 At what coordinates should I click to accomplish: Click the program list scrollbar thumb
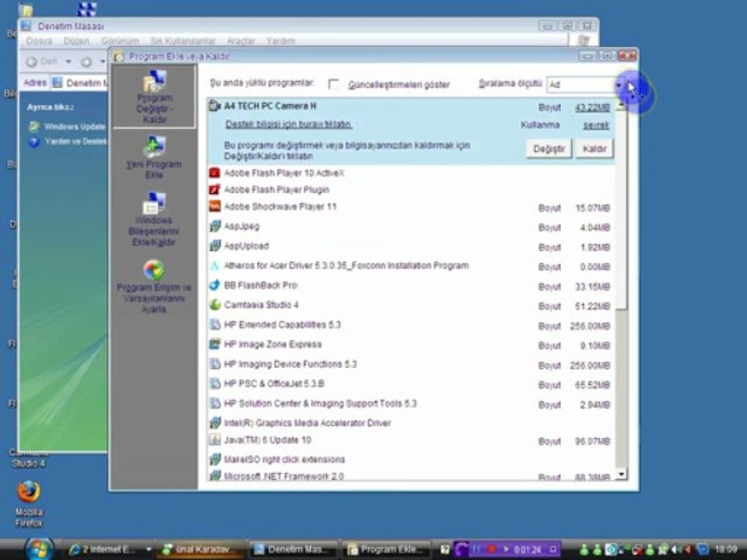click(621, 209)
